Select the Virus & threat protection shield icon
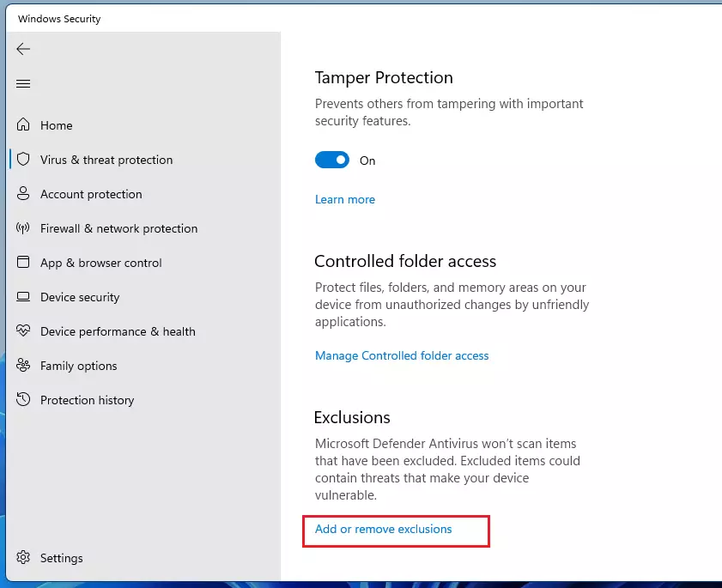722x588 pixels. coord(23,160)
